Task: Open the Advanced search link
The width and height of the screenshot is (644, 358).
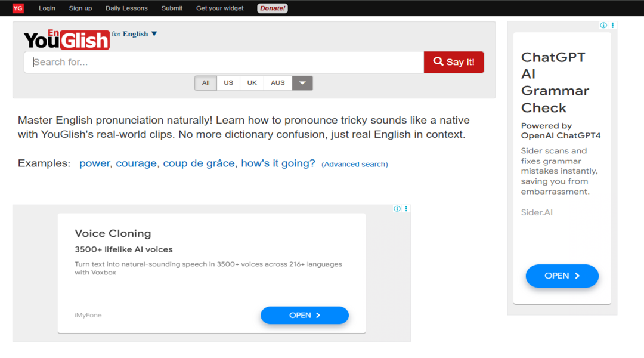Action: (354, 165)
